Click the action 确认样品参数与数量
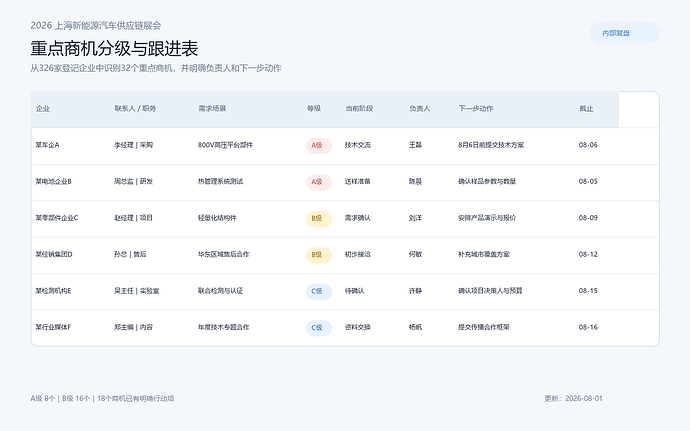The height and width of the screenshot is (431, 690). pos(487,181)
